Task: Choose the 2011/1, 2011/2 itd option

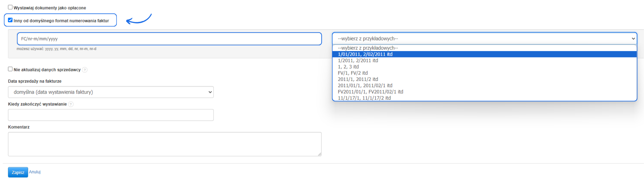Action: click(x=358, y=80)
